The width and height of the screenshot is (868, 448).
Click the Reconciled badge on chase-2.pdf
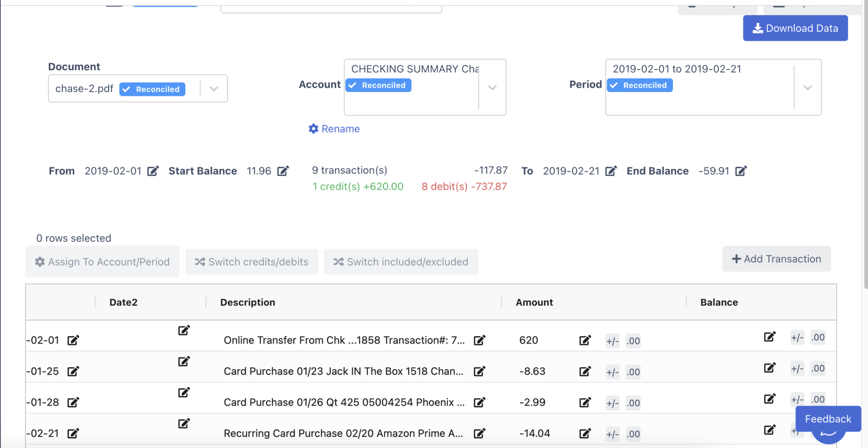pyautogui.click(x=151, y=89)
